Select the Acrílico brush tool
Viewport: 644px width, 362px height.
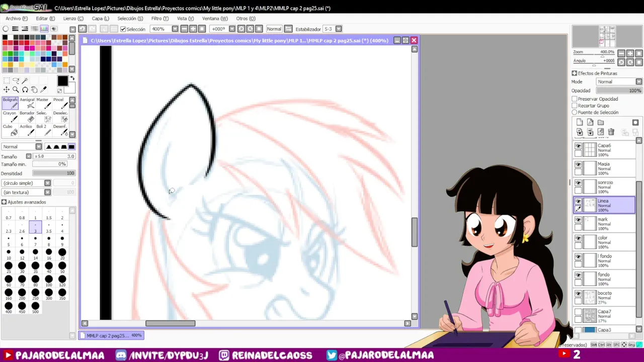pos(27,130)
